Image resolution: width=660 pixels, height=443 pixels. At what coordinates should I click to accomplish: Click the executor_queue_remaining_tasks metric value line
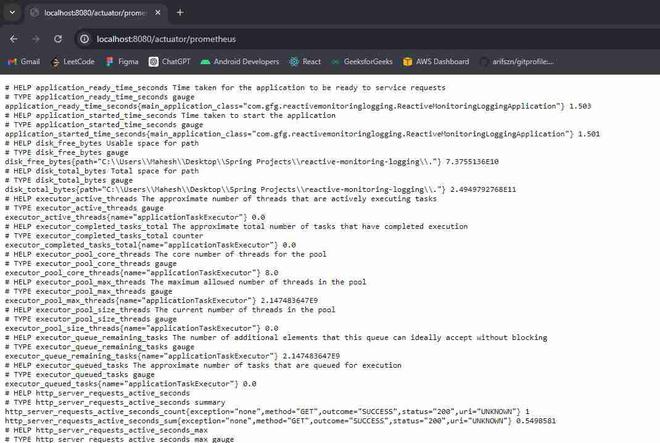coord(172,356)
